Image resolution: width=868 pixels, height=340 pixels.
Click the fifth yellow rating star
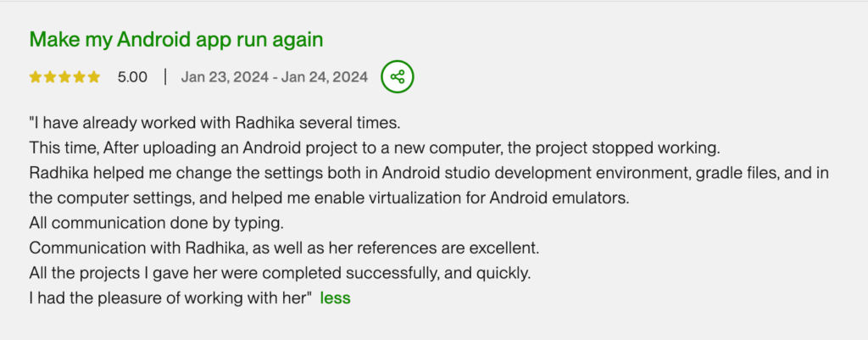pos(93,77)
